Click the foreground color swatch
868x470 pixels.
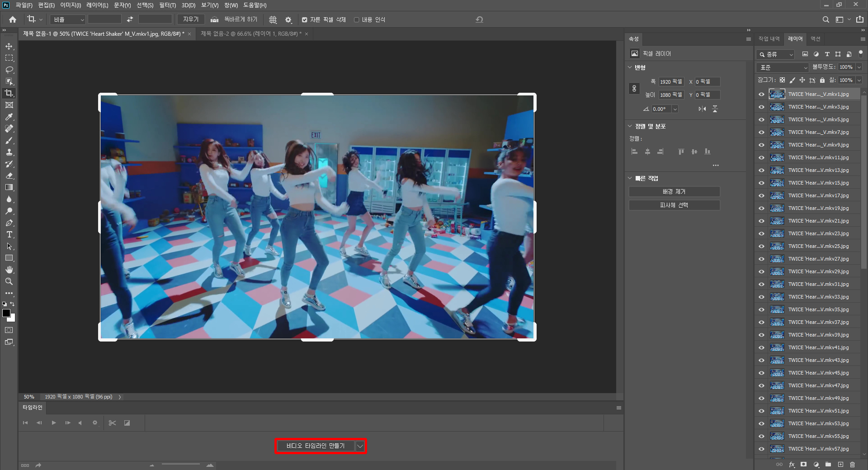(x=6, y=313)
